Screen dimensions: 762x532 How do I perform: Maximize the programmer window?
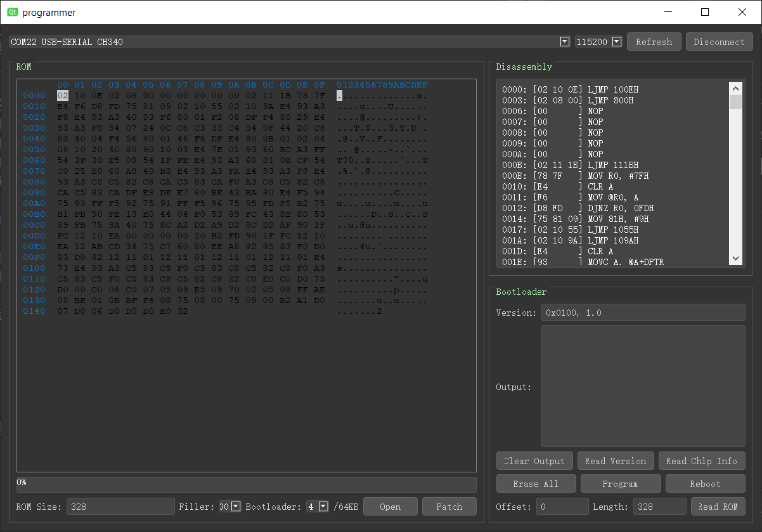pyautogui.click(x=705, y=12)
